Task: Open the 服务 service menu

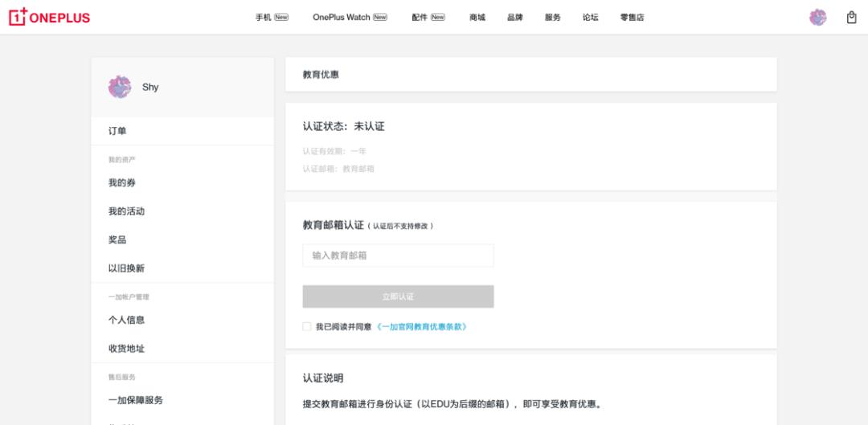Action: point(553,17)
